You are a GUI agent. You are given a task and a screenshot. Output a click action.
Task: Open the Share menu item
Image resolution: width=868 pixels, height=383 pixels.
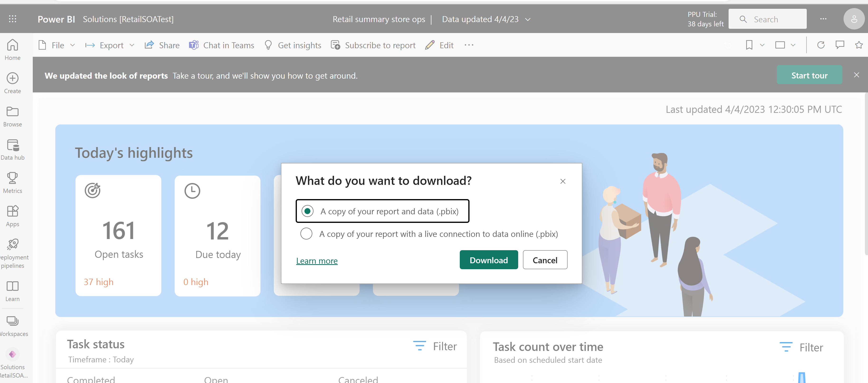point(162,45)
